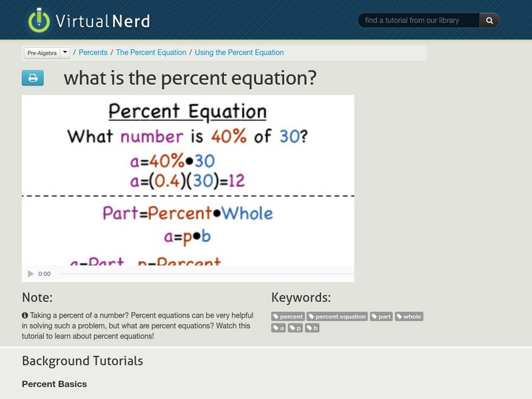Expand the dropdown arrow beside Pre-Algebra

click(x=65, y=52)
